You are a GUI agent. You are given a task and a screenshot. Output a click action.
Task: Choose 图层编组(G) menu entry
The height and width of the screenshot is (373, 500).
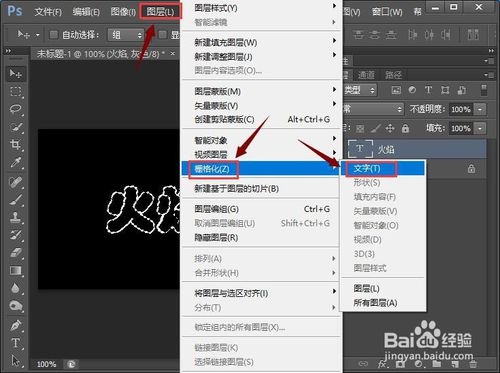[x=260, y=209]
